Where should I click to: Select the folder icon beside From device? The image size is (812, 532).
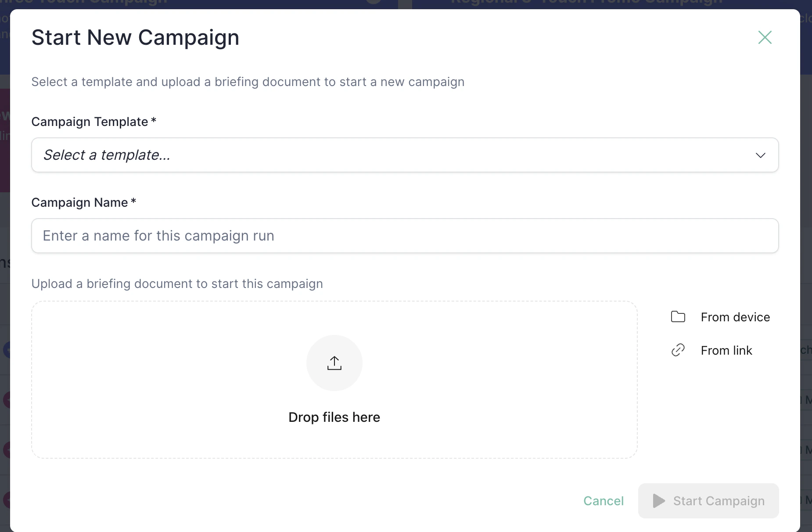point(678,316)
